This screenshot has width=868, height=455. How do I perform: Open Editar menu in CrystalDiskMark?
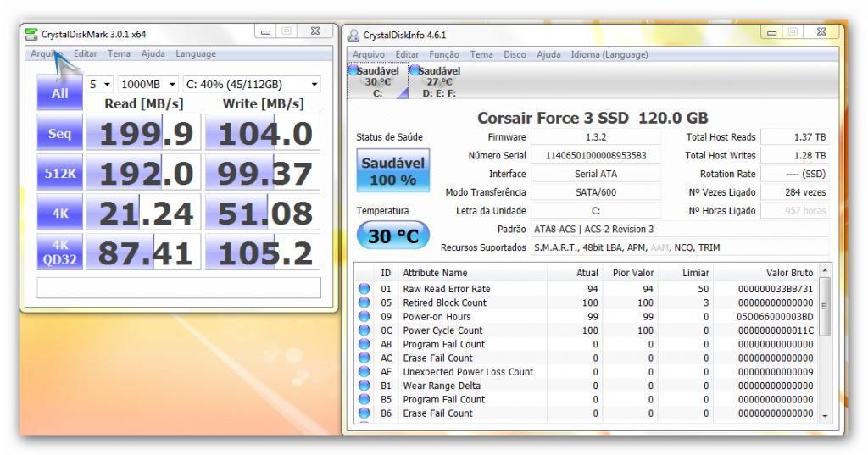pos(86,53)
